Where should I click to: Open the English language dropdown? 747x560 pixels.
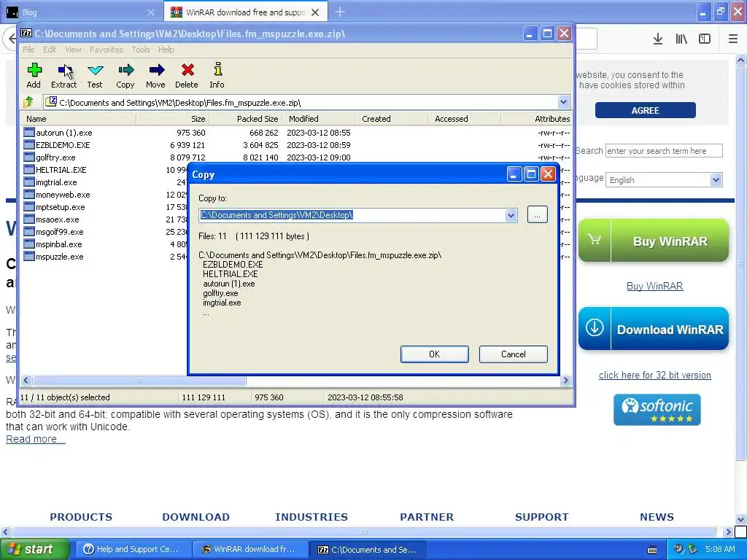tap(664, 180)
